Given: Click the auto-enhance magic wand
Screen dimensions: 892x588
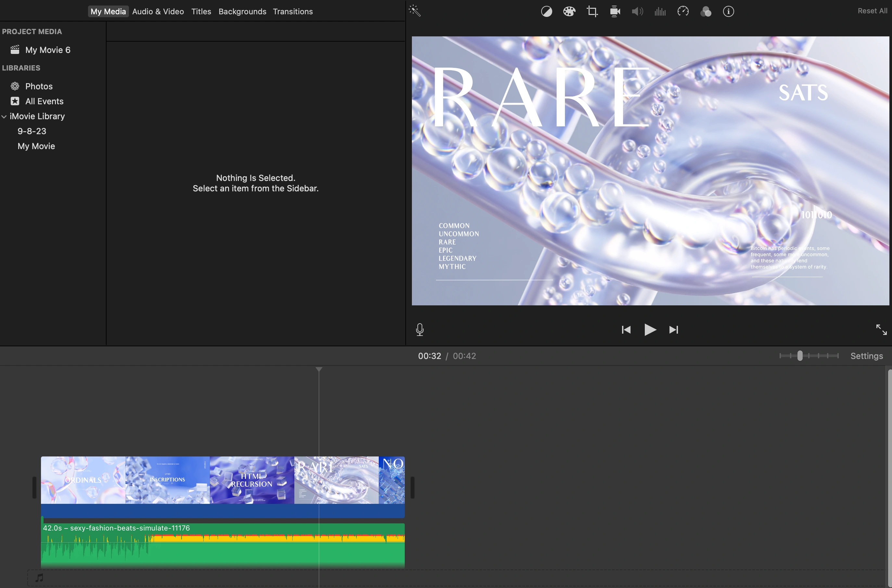Looking at the screenshot, I should click(415, 10).
